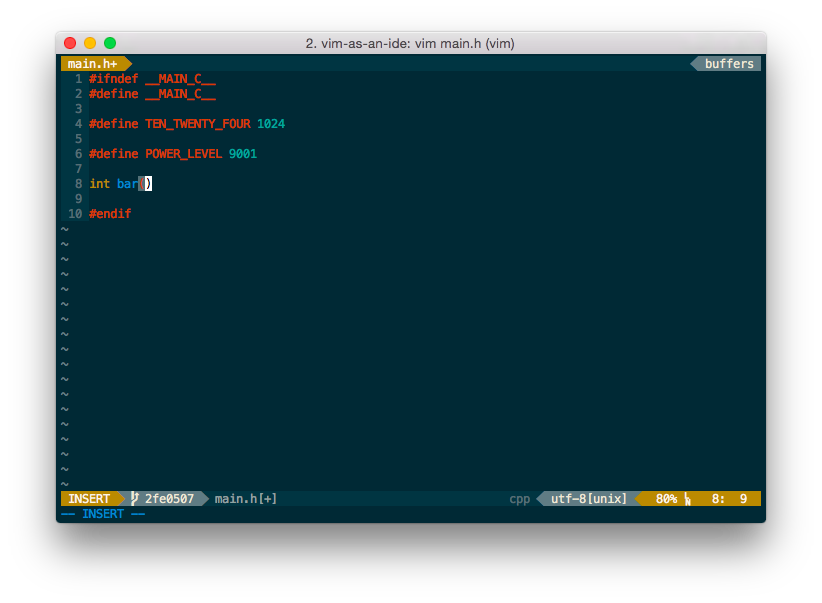Click line number 3 in the gutter
The image size is (822, 603).
[x=78, y=109]
